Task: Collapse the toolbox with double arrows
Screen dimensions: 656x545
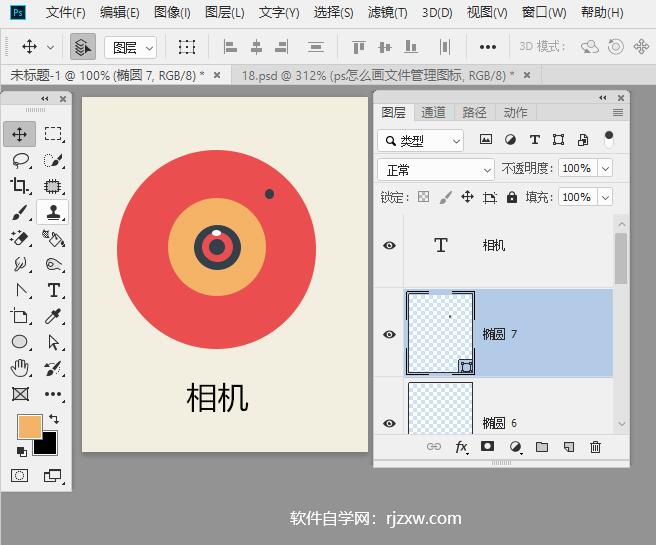Action: pyautogui.click(x=44, y=99)
